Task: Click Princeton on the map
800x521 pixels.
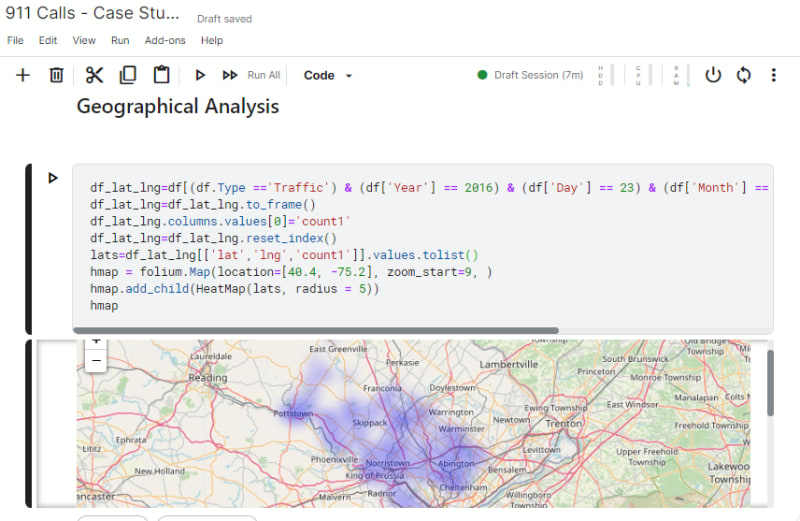Action: coord(596,371)
